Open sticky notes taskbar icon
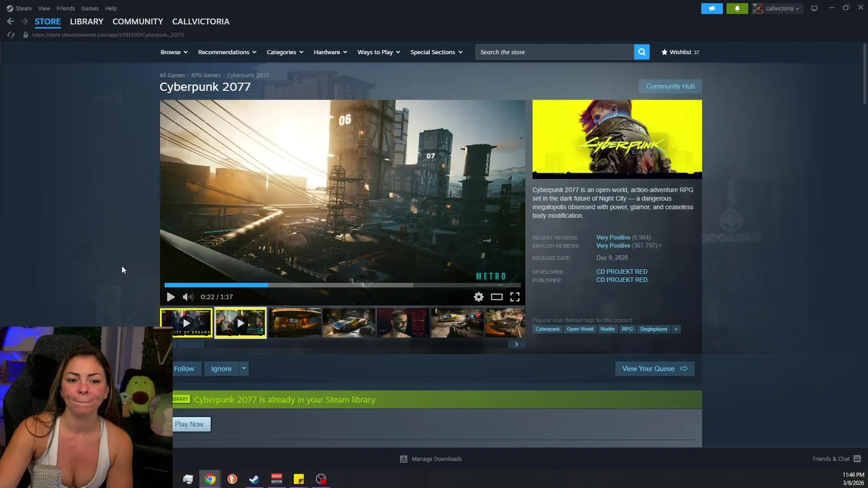This screenshot has width=868, height=488. [298, 479]
